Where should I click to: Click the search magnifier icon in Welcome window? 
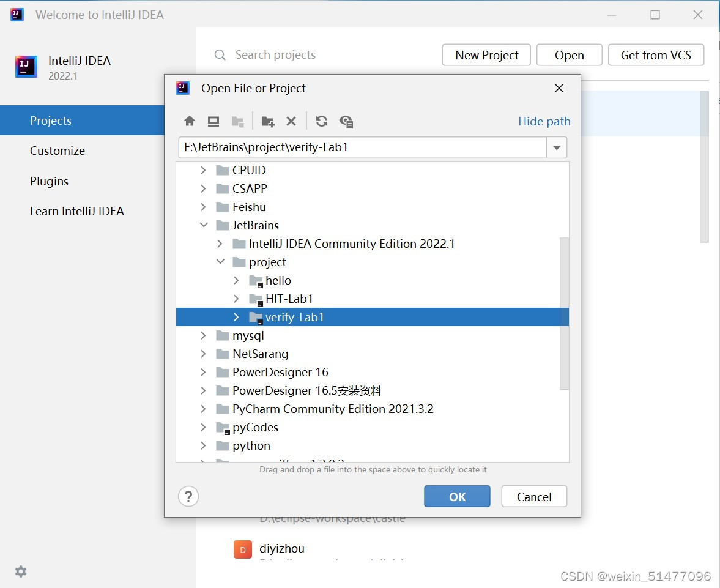click(220, 55)
